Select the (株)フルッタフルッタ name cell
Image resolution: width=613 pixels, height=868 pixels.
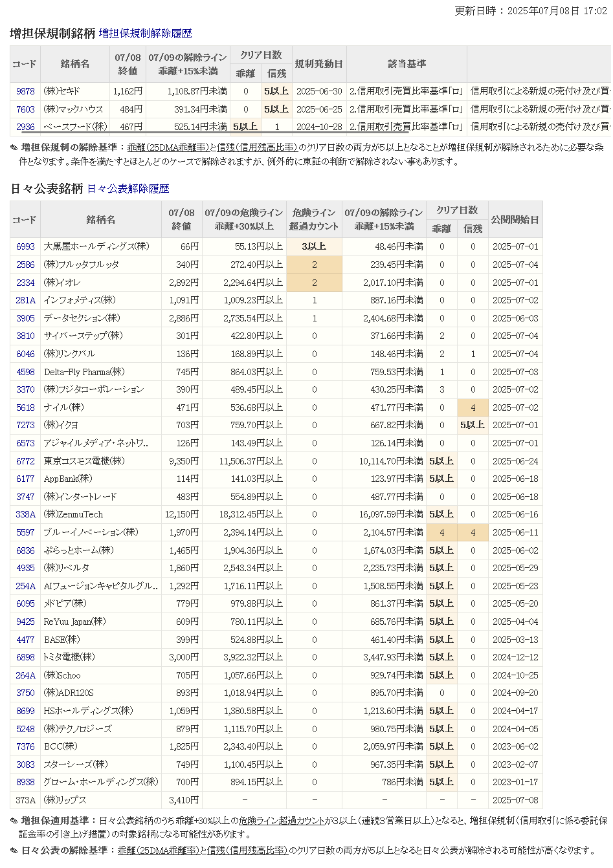pyautogui.click(x=100, y=265)
